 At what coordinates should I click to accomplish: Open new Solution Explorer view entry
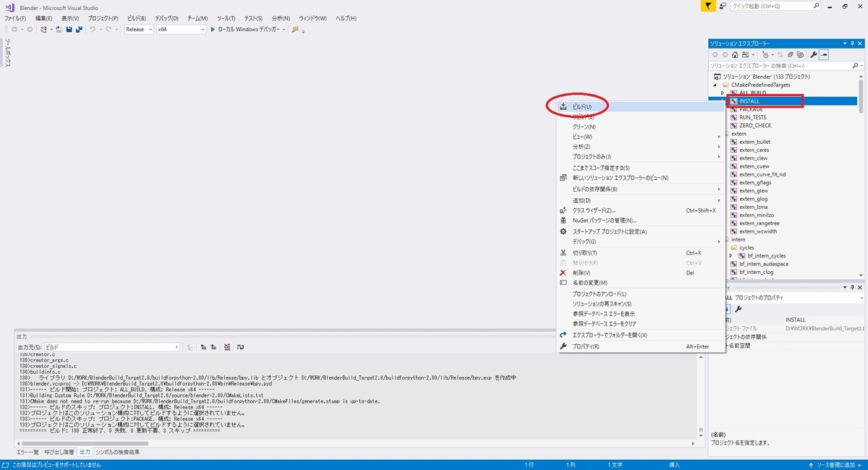640,178
